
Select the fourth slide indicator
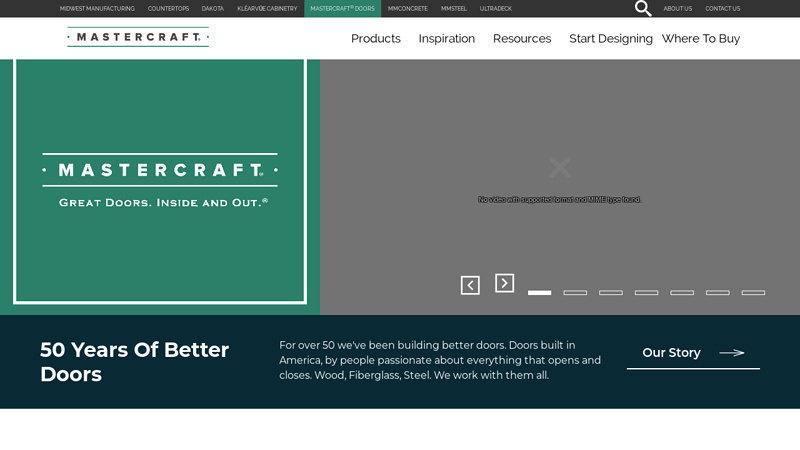coord(646,292)
